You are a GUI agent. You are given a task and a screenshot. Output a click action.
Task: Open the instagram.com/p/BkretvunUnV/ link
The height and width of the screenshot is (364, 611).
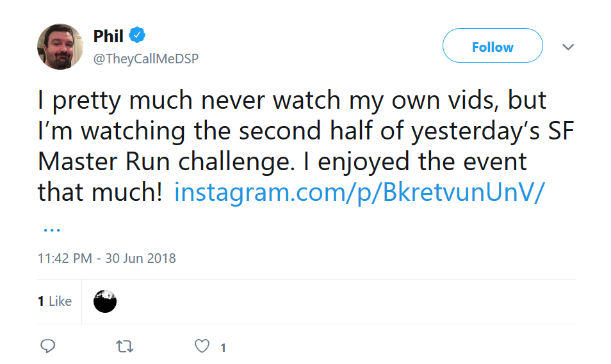click(359, 193)
